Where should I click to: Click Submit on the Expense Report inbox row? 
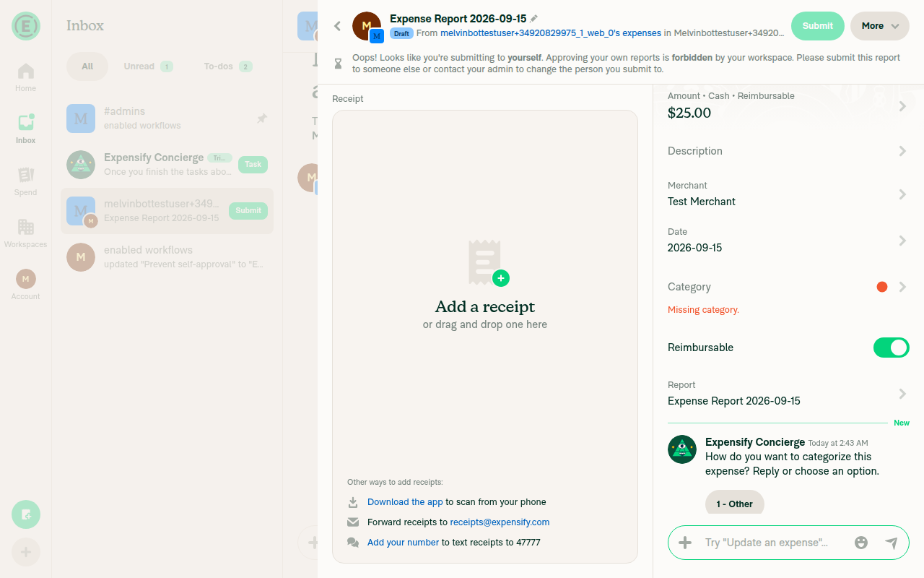(248, 211)
